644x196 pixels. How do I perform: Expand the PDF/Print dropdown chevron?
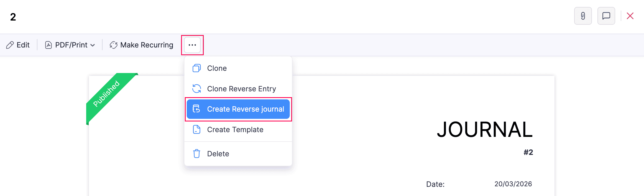[x=93, y=45]
